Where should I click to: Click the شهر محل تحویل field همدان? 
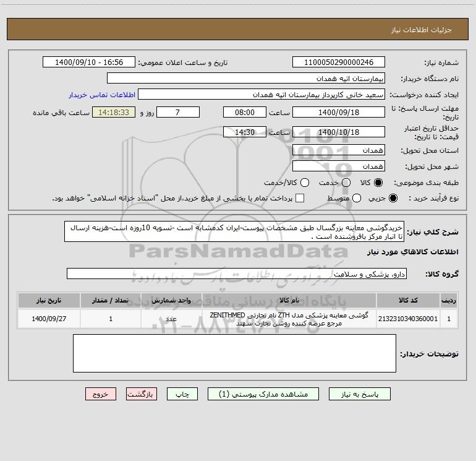pyautogui.click(x=339, y=166)
